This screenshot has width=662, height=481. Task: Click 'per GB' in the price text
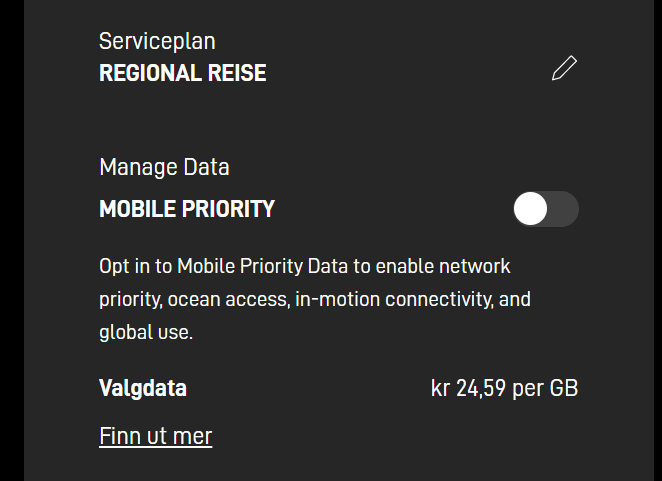point(545,388)
